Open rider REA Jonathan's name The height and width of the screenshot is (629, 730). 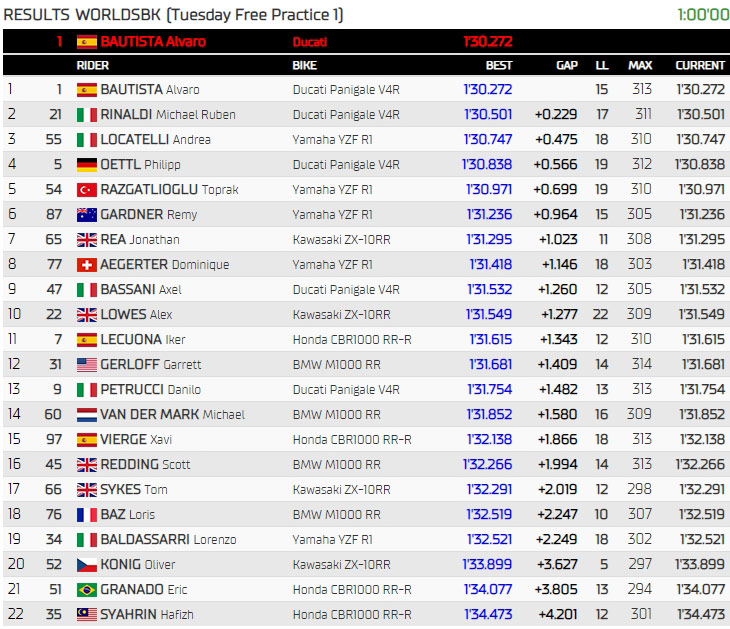[140, 240]
